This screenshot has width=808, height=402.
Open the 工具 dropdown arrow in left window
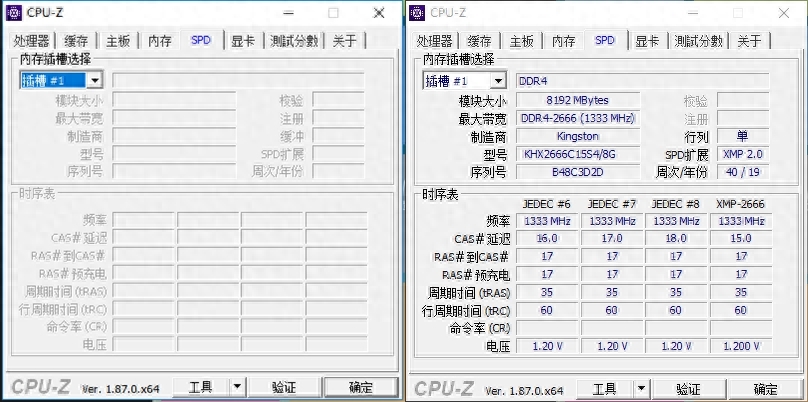pos(237,387)
